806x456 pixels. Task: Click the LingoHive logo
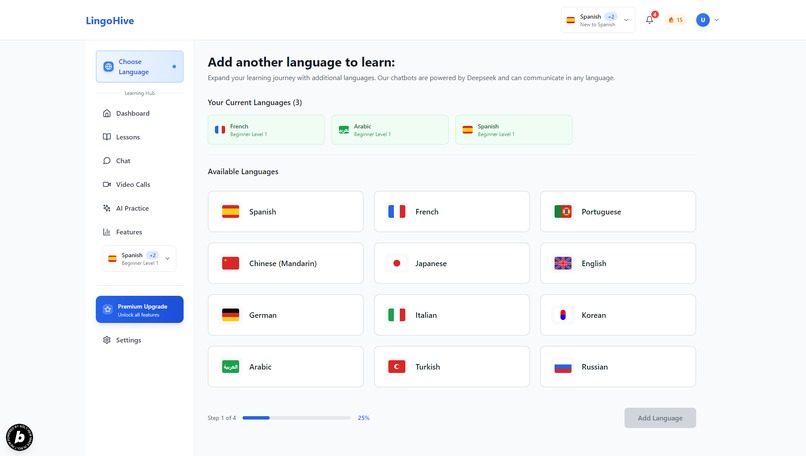pyautogui.click(x=109, y=21)
